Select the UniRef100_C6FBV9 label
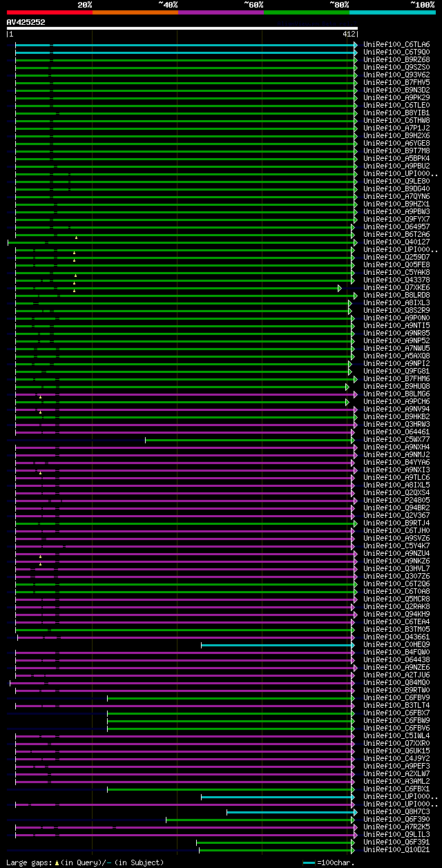 396,697
